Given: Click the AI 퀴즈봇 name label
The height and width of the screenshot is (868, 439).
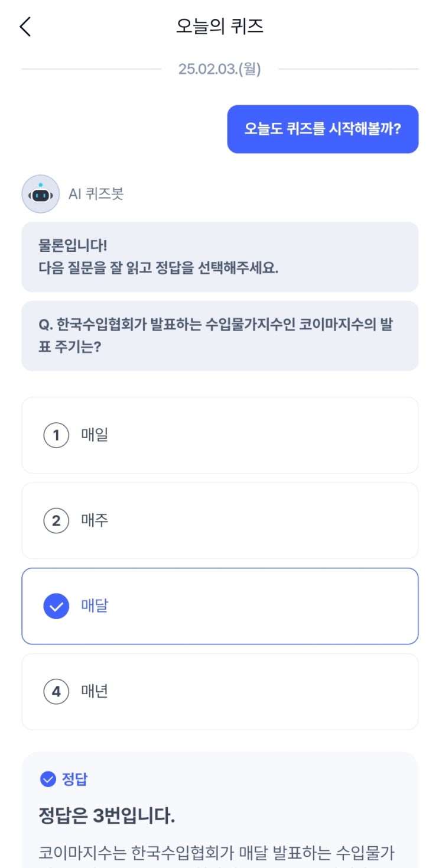Looking at the screenshot, I should pos(96,194).
